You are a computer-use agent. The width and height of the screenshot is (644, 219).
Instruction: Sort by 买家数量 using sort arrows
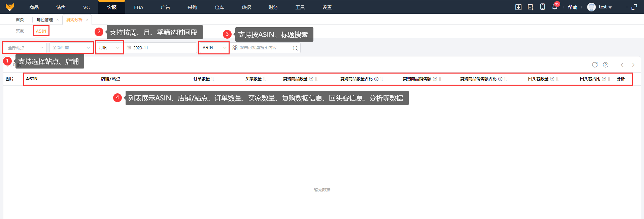pos(265,79)
